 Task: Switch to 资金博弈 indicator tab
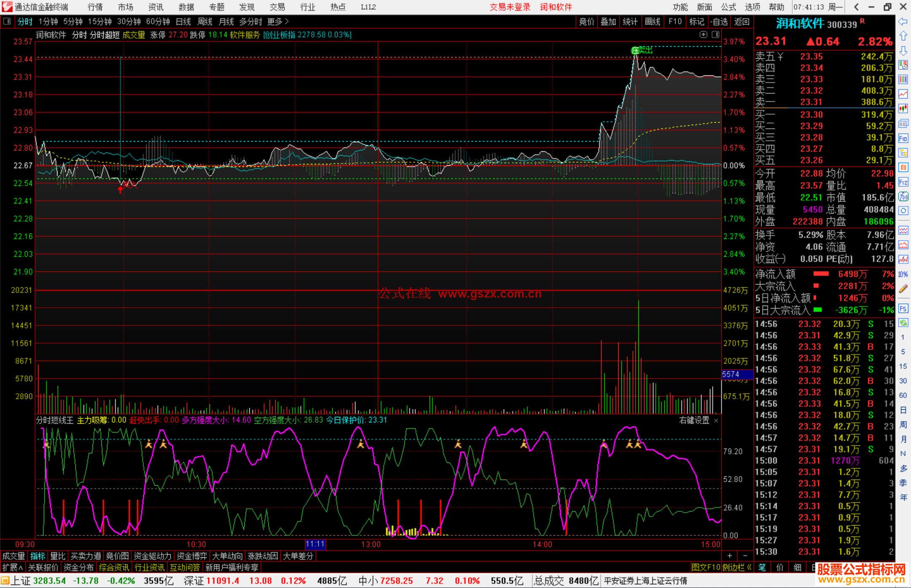192,556
